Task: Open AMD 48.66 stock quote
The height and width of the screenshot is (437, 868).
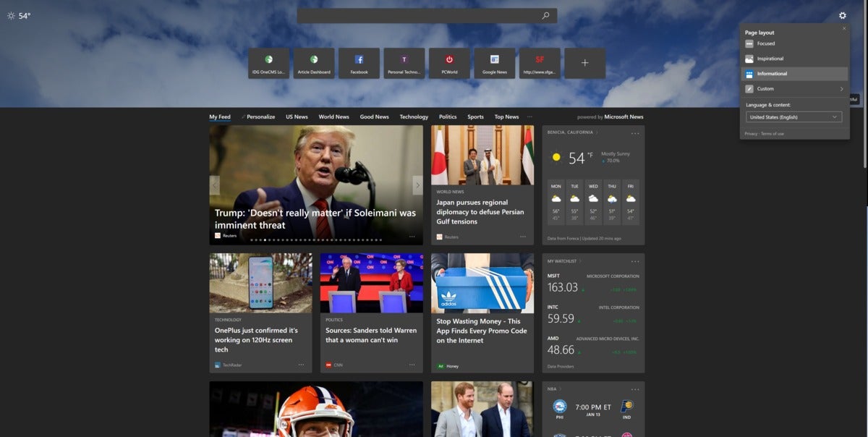Action: click(x=593, y=345)
